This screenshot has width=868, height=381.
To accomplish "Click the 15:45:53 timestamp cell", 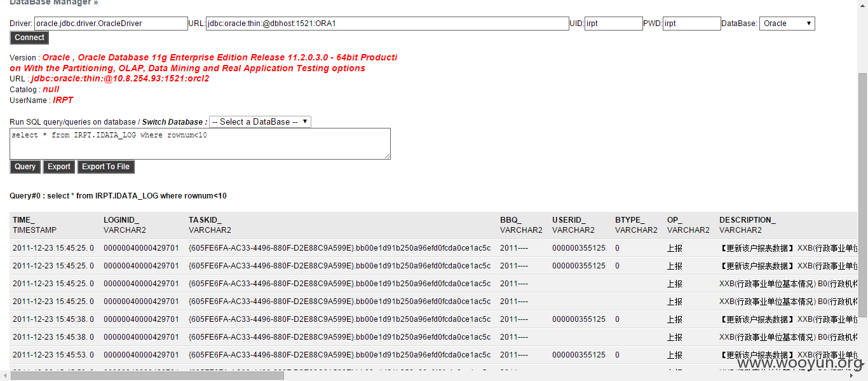I will point(53,355).
